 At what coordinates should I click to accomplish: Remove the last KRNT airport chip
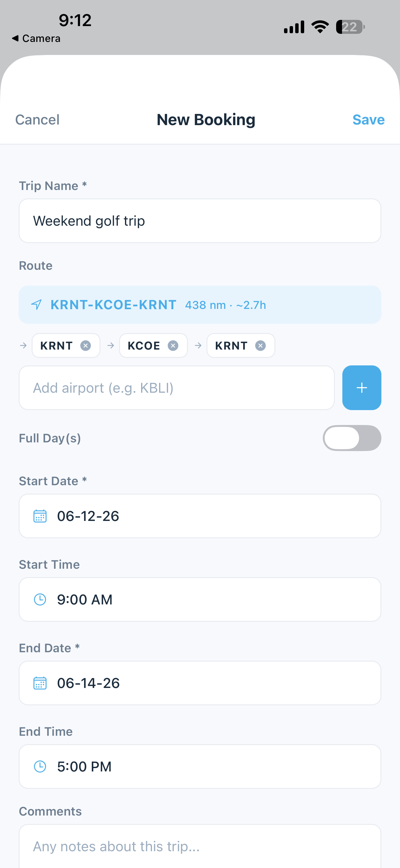260,346
